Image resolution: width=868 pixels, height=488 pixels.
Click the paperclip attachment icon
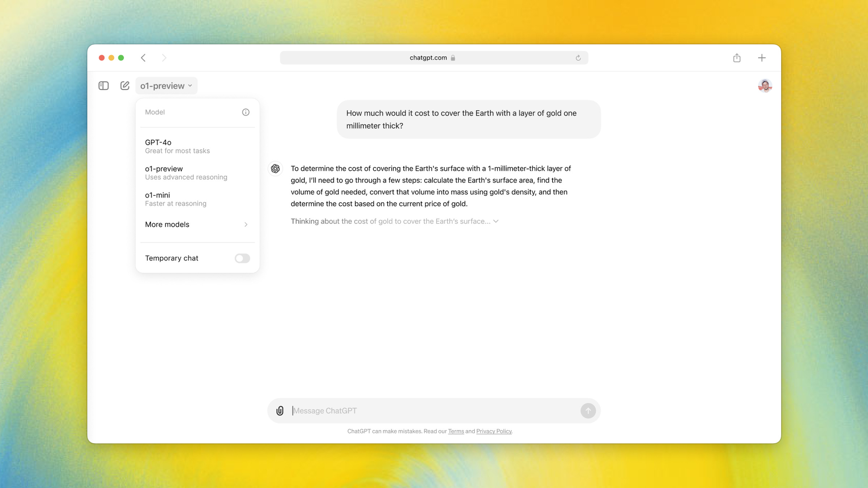tap(280, 411)
